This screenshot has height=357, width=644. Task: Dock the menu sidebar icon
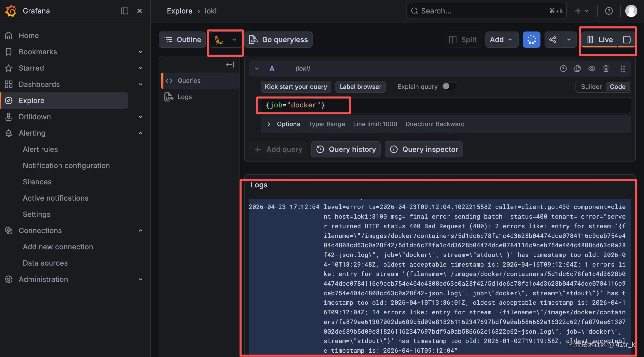coord(125,11)
